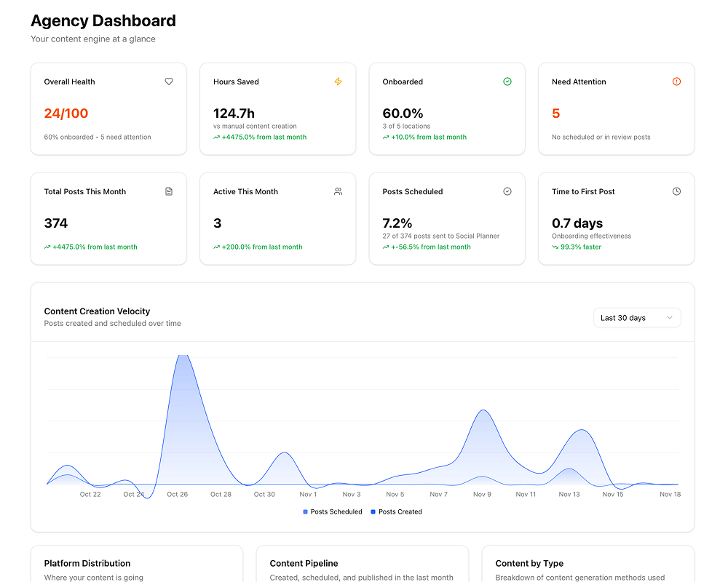The height and width of the screenshot is (582, 728).
Task: Click the alert icon on Need Attention card
Action: coord(676,81)
